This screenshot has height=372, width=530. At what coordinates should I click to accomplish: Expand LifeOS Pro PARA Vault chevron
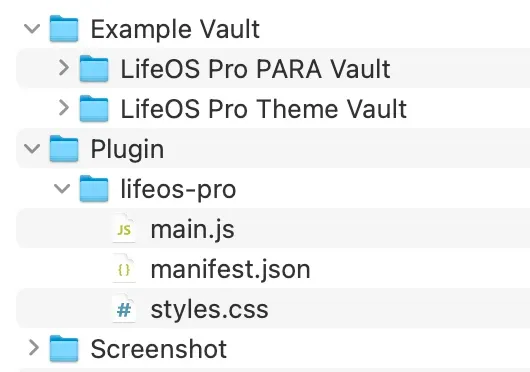coord(64,68)
